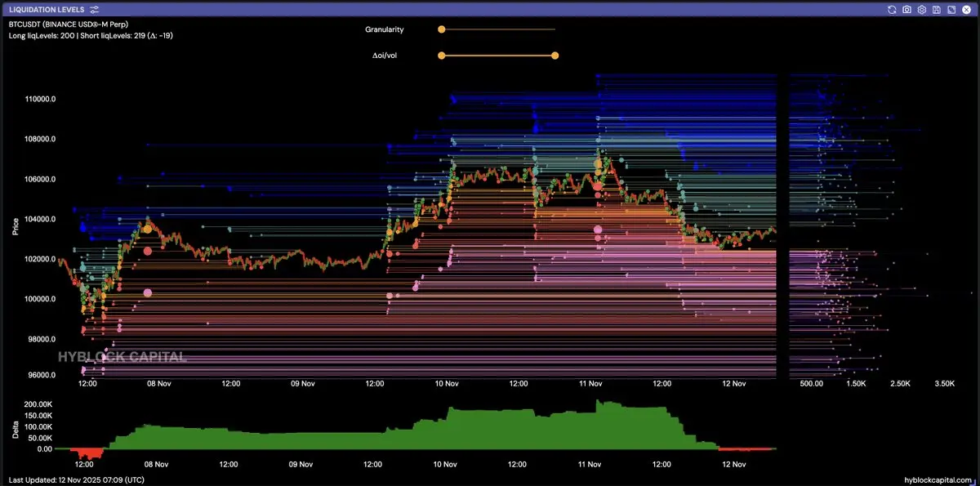This screenshot has width=980, height=486.
Task: Click 10 Nov on the Delta chart axis
Action: [446, 464]
